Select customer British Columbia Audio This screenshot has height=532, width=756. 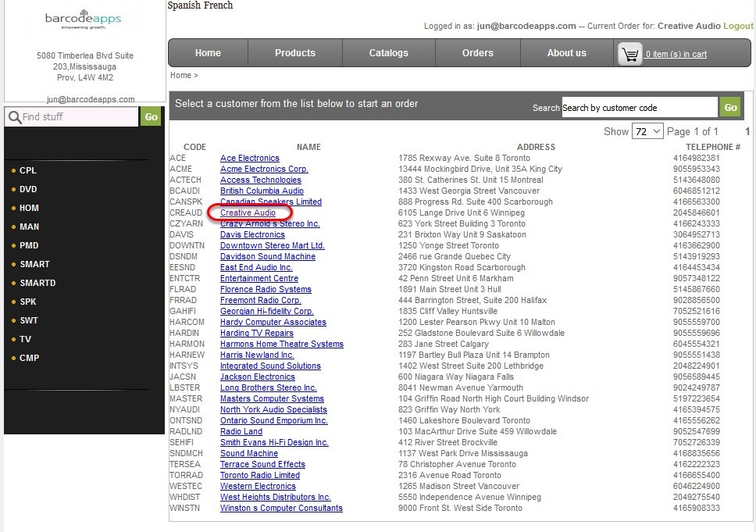click(x=262, y=191)
